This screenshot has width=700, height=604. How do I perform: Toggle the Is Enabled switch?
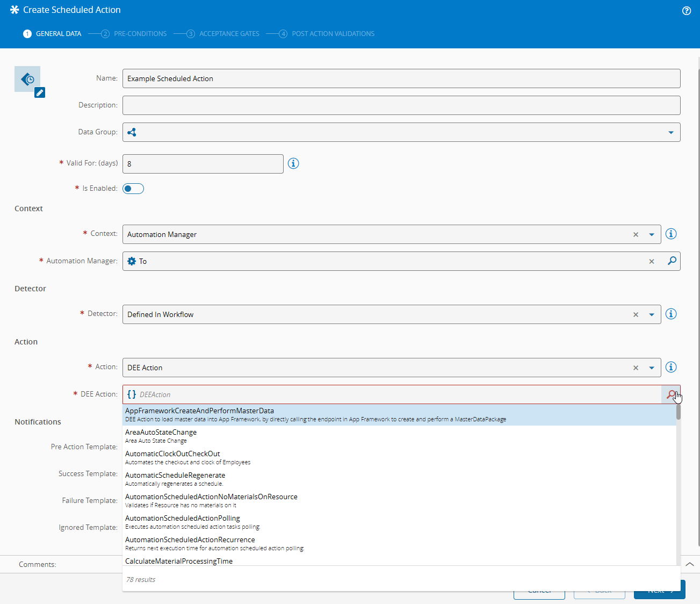(x=133, y=189)
